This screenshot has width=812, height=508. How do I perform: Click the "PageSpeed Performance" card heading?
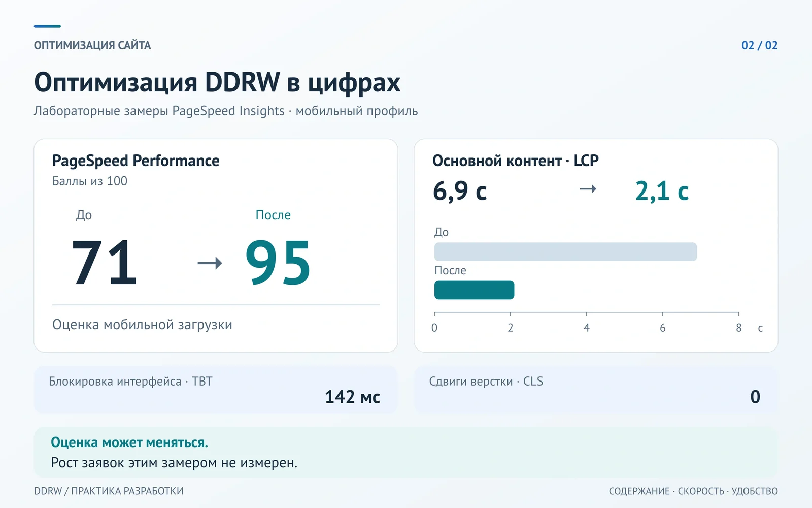pos(136,161)
